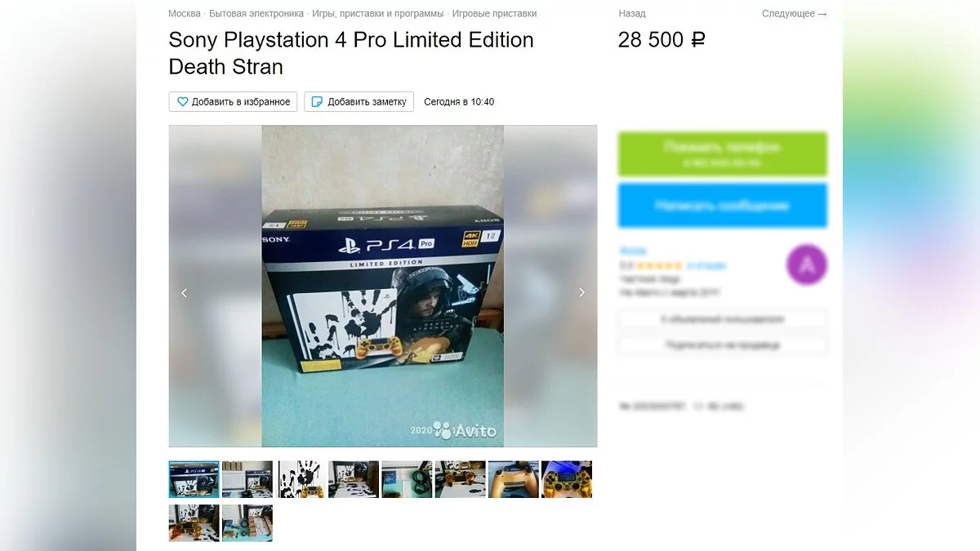Click the Назад link
Viewport: 980px width, 551px height.
[x=632, y=14]
